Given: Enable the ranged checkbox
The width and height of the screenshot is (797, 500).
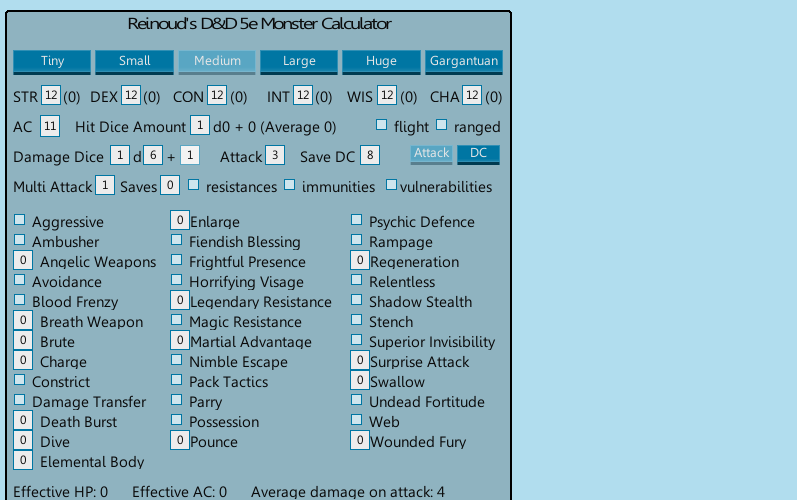Looking at the screenshot, I should pyautogui.click(x=441, y=124).
